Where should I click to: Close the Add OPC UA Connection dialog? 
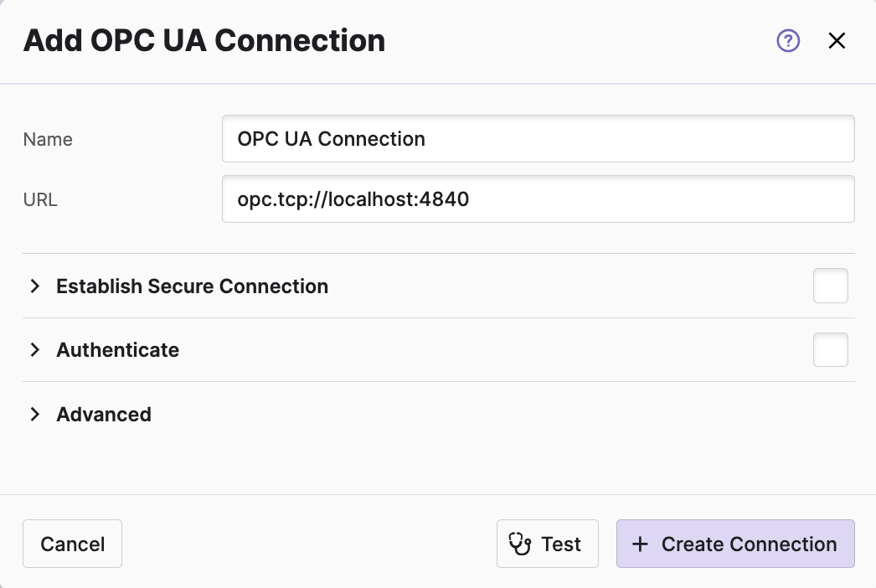[837, 40]
